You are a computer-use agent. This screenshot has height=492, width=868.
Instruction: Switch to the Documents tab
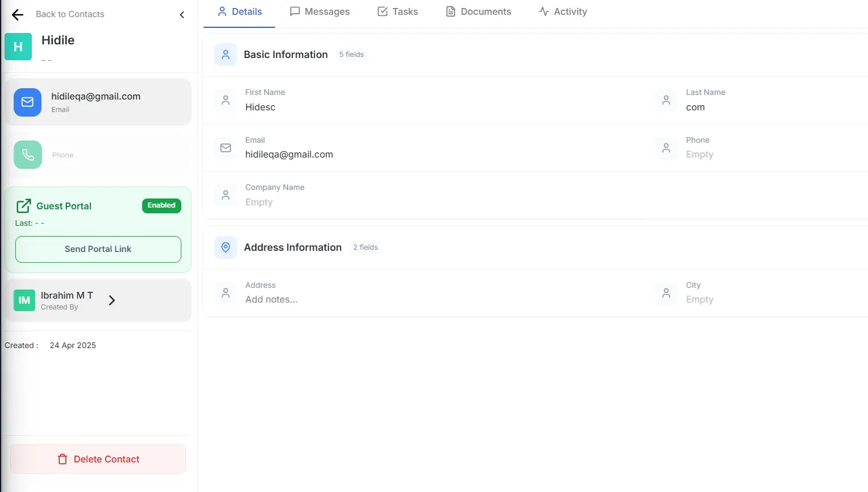479,11
